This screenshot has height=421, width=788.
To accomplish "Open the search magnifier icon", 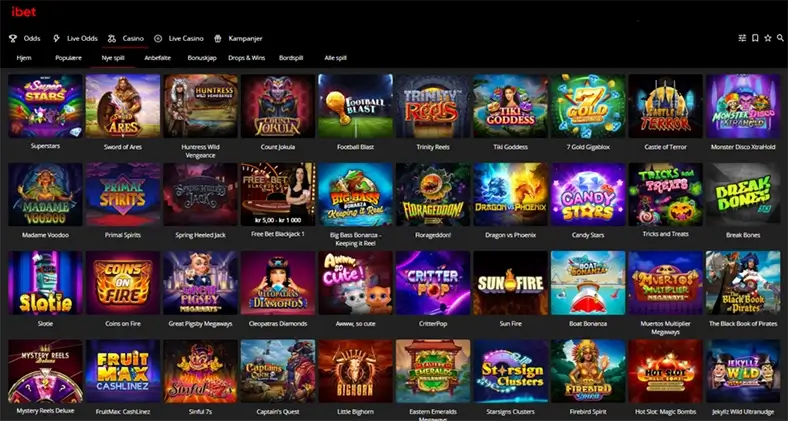I will coord(780,38).
